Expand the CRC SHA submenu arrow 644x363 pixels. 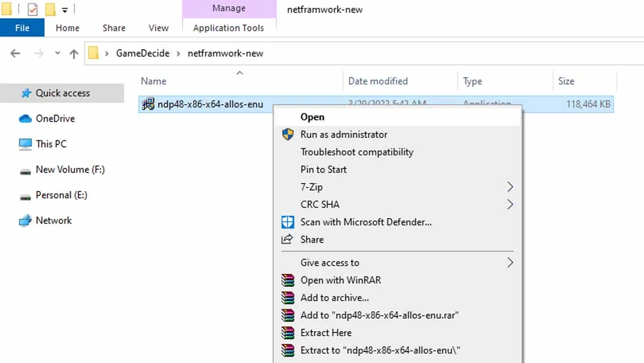510,205
